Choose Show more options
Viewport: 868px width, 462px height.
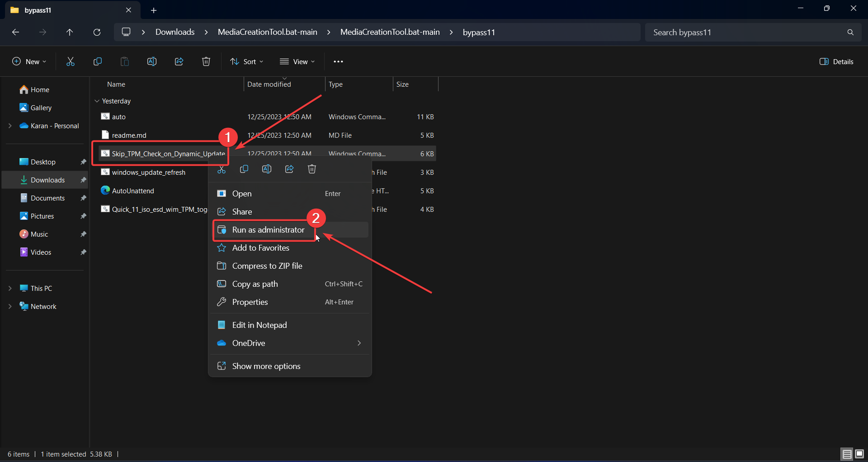pos(266,366)
